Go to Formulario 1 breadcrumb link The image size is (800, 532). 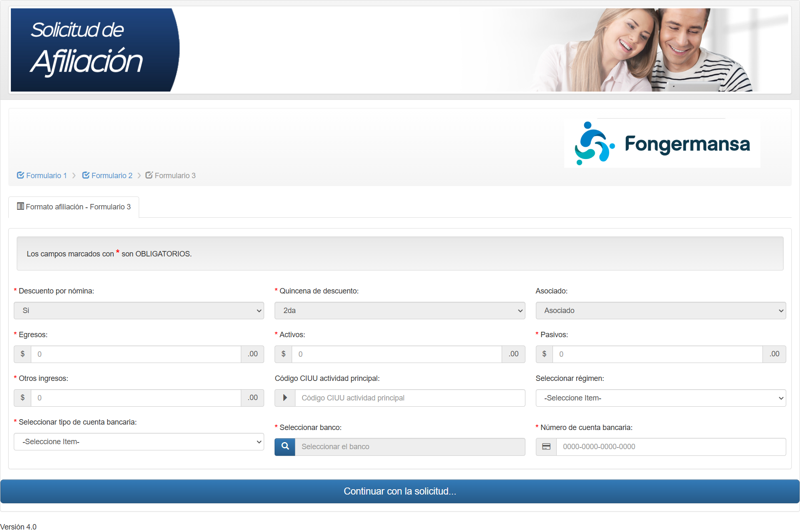(x=46, y=176)
